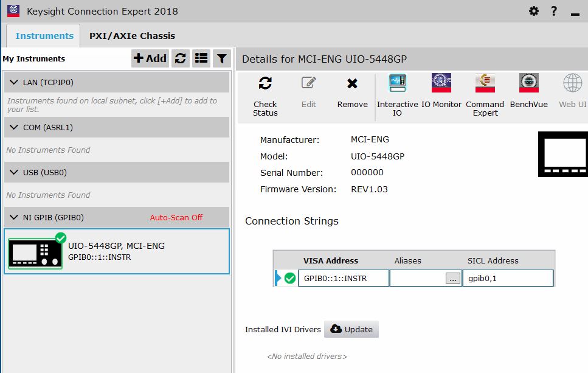Click the SICL Address gpib0,1 field
The width and height of the screenshot is (588, 373).
pos(508,278)
